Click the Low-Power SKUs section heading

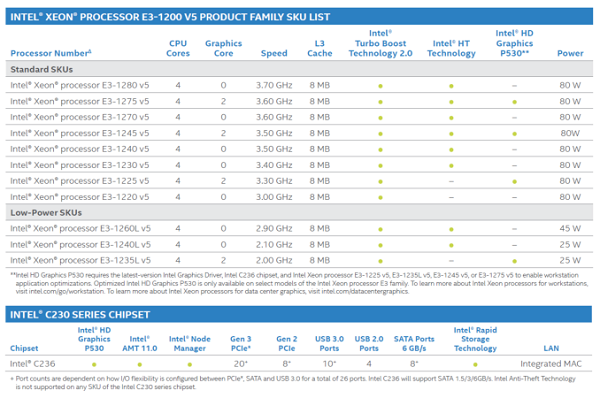[46, 213]
